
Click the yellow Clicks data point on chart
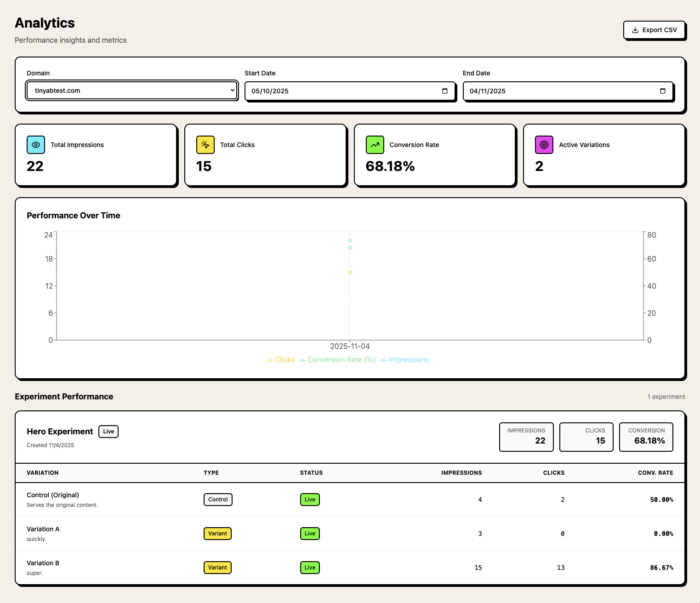(350, 273)
